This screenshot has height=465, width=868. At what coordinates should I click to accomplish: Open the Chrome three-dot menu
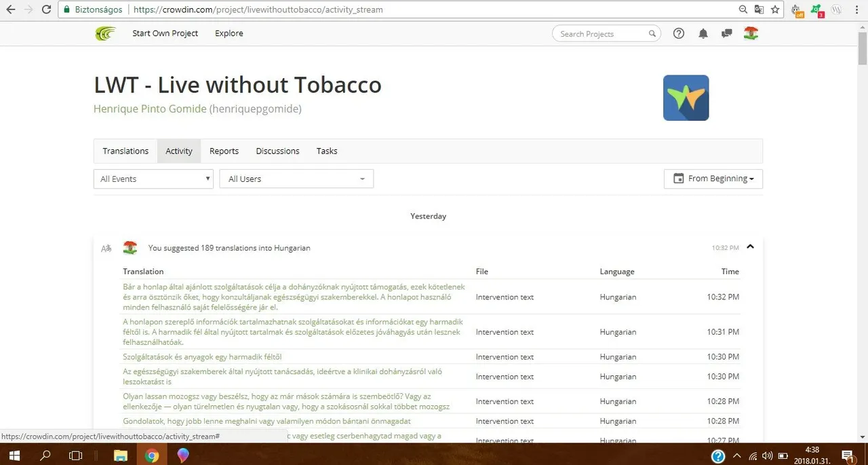(x=857, y=10)
